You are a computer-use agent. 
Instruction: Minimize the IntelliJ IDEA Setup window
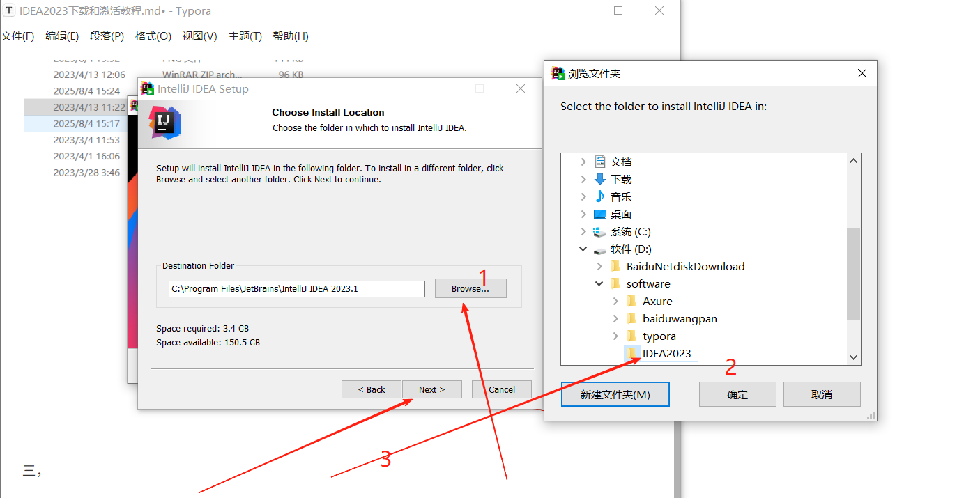(x=439, y=88)
